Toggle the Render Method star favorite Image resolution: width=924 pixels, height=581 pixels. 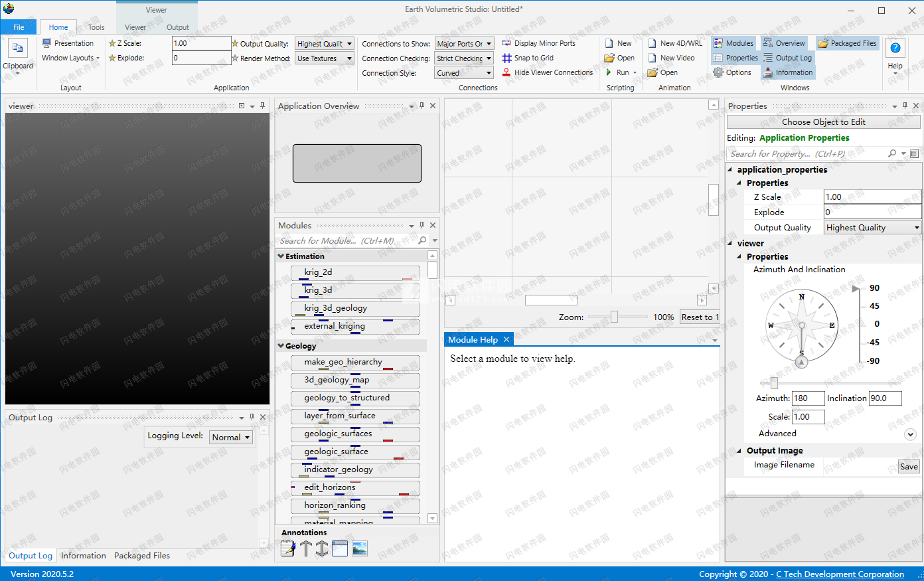[x=235, y=58]
